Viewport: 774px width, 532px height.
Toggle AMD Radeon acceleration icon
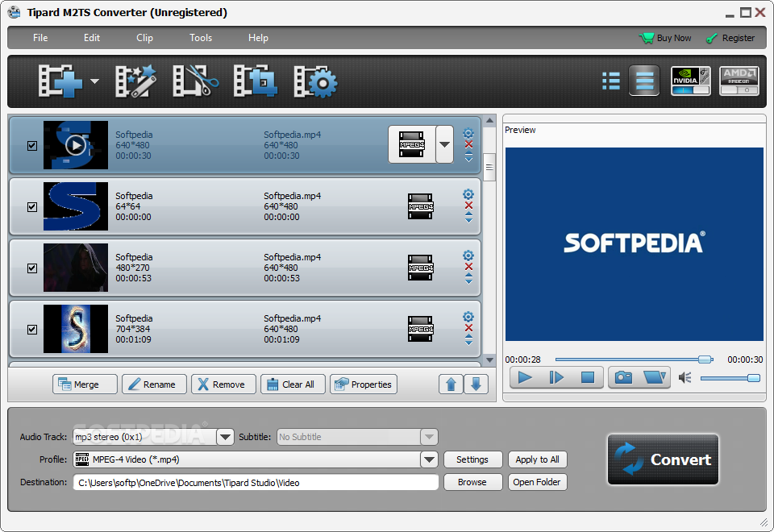tap(739, 81)
